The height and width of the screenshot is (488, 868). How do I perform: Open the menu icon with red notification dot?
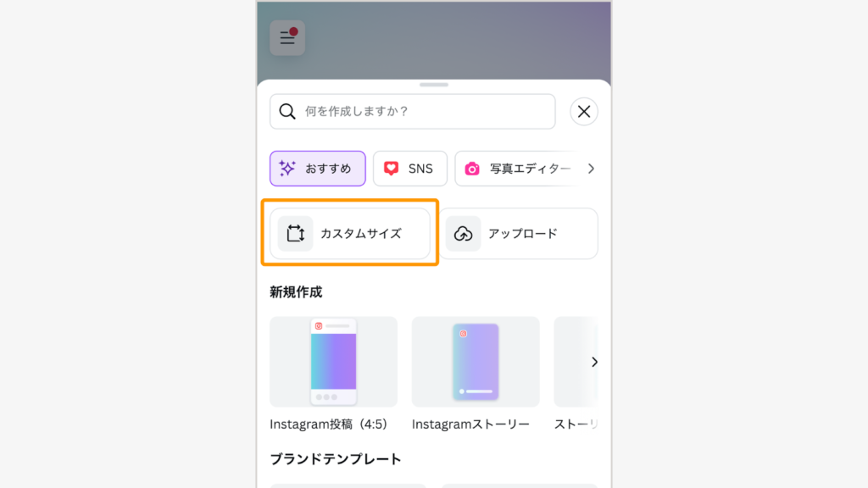[287, 37]
